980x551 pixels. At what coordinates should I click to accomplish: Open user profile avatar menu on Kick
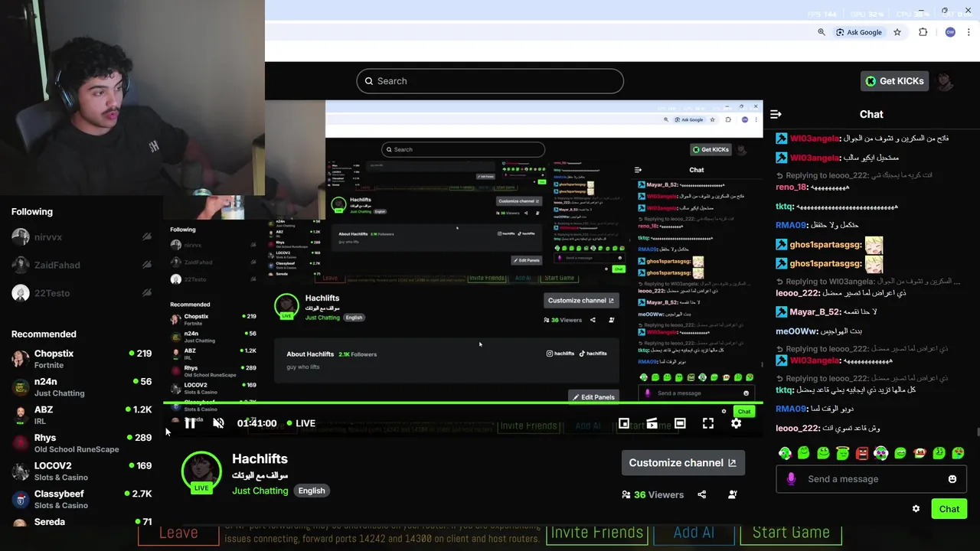coord(946,81)
